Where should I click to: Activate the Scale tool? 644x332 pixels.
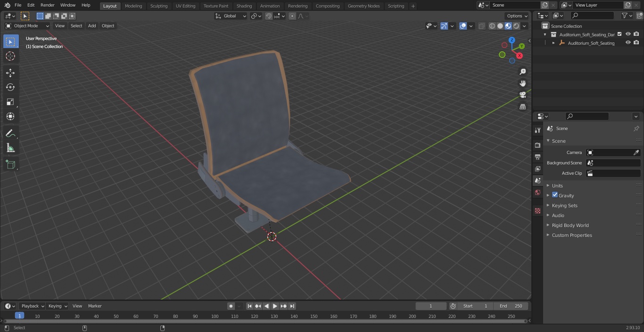[x=10, y=102]
